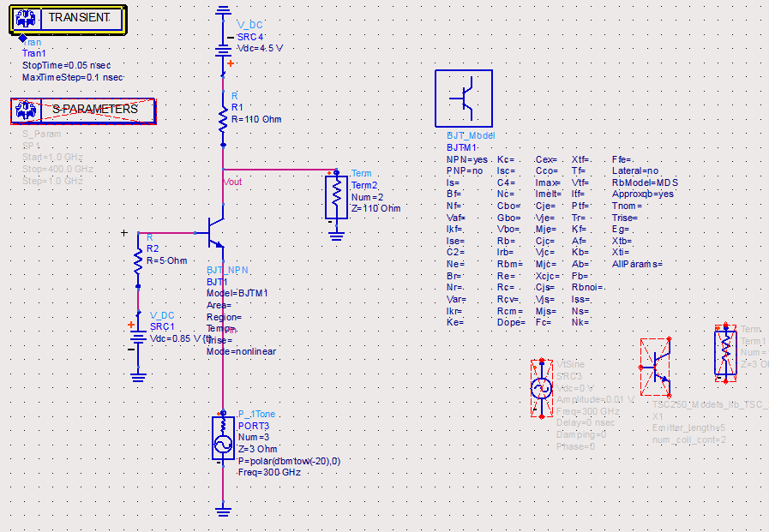Select the ground symbol above SRC4

click(x=223, y=10)
